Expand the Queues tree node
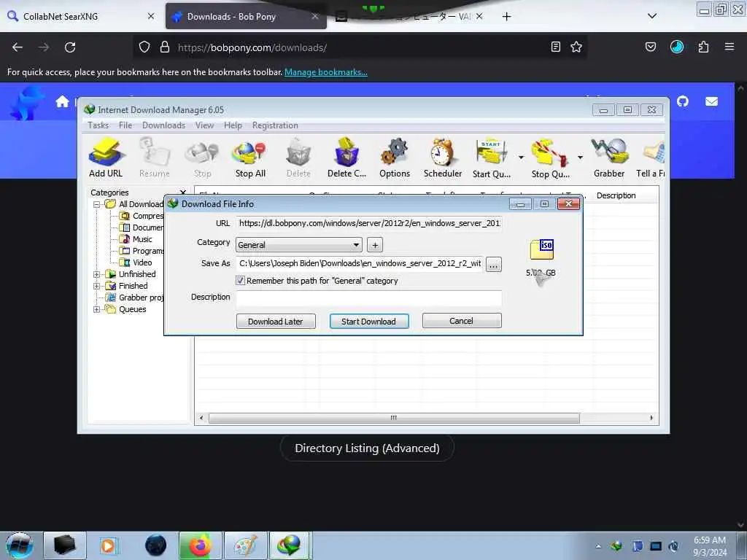Viewport: 747px width, 560px height. [97, 309]
